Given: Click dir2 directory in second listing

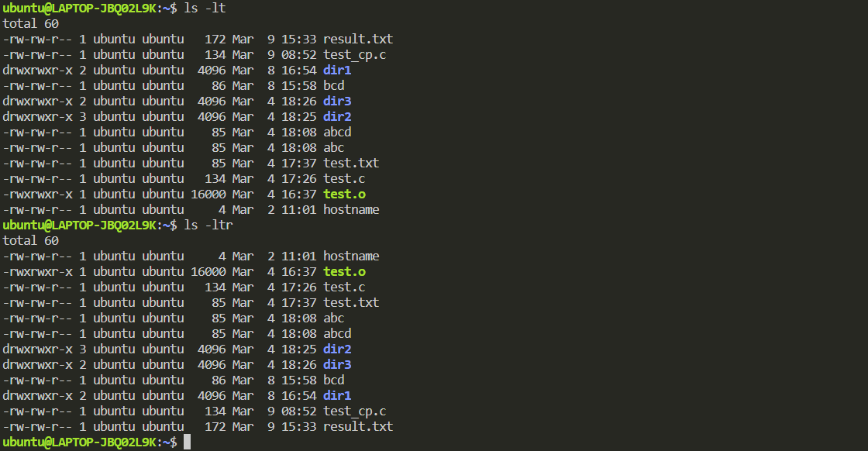Looking at the screenshot, I should click(x=337, y=349).
